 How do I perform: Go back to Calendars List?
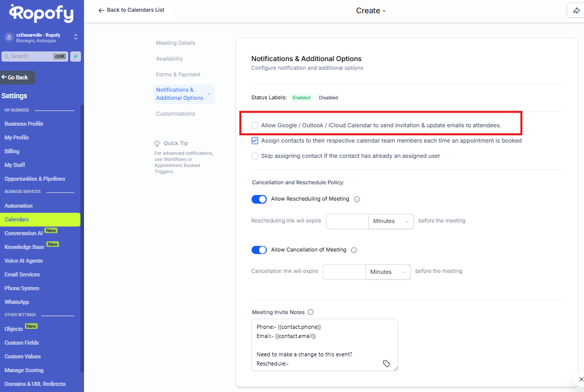(131, 10)
